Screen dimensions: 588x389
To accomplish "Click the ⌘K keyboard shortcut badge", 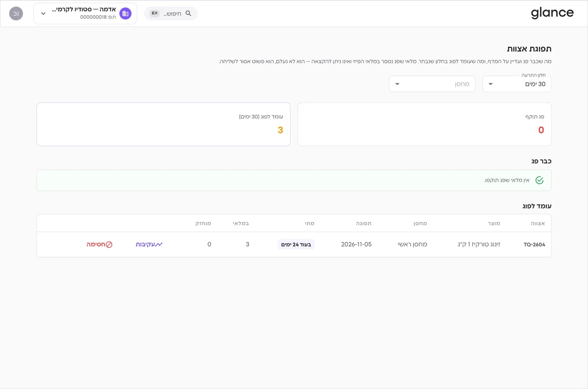I will tap(155, 14).
